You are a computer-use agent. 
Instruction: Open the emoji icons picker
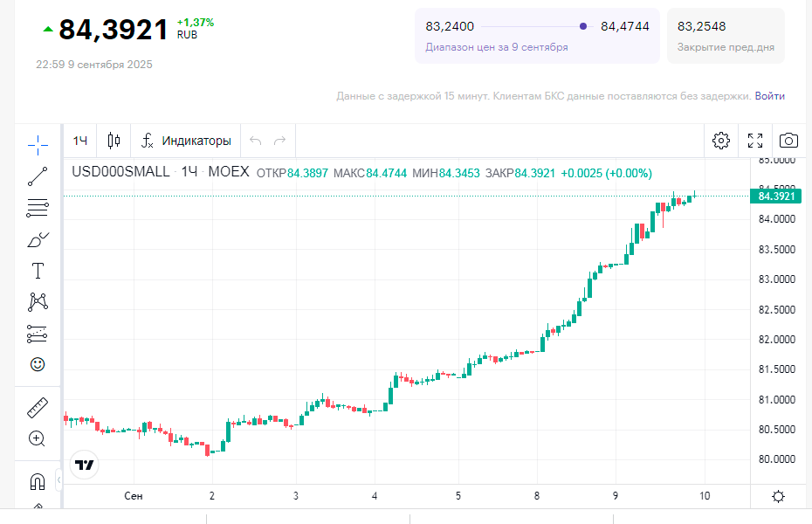click(38, 364)
